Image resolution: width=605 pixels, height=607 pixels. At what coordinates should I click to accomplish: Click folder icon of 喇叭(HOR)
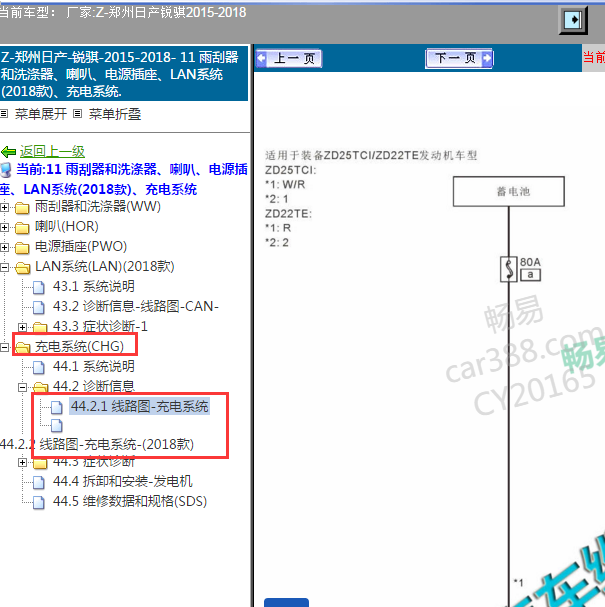tap(22, 228)
